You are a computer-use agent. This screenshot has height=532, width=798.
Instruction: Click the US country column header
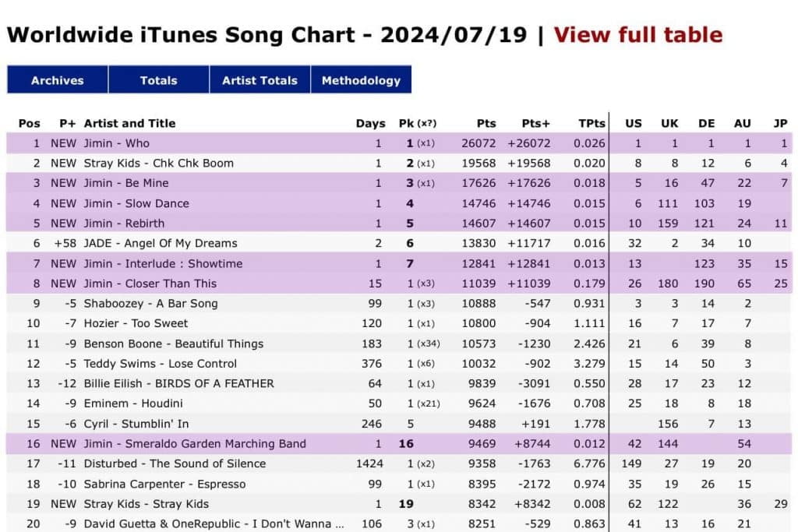(634, 123)
